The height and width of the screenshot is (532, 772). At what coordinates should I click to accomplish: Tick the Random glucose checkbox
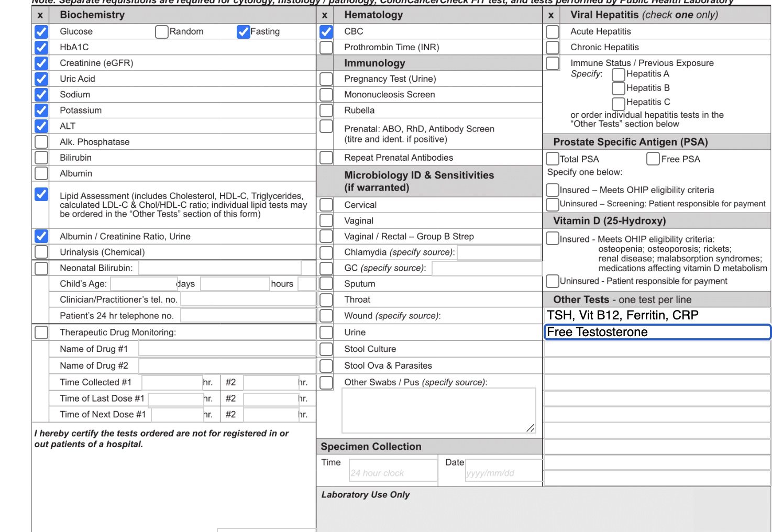[162, 32]
